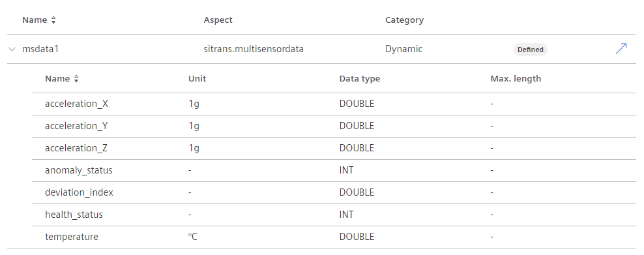Click the Data type column header
644x255 pixels.
[359, 79]
